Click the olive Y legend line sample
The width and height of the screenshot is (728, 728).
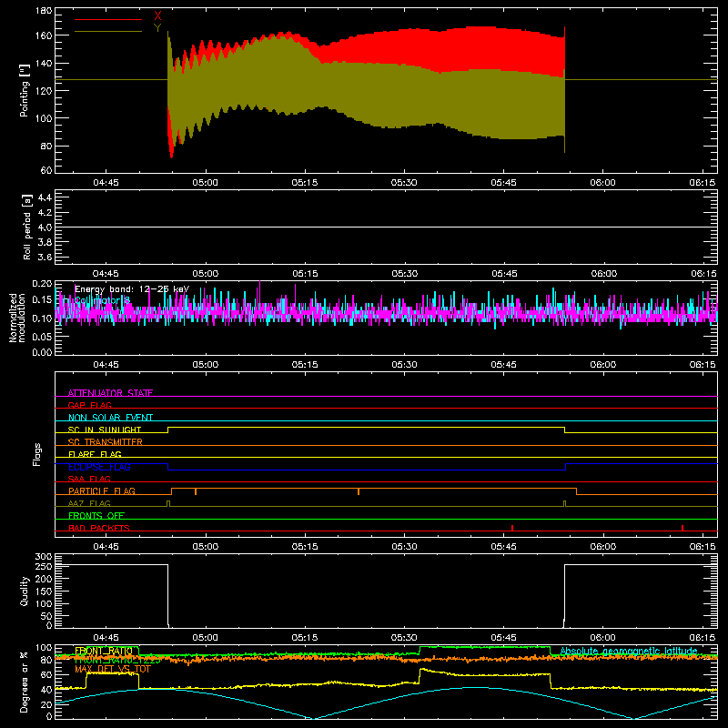[x=108, y=32]
